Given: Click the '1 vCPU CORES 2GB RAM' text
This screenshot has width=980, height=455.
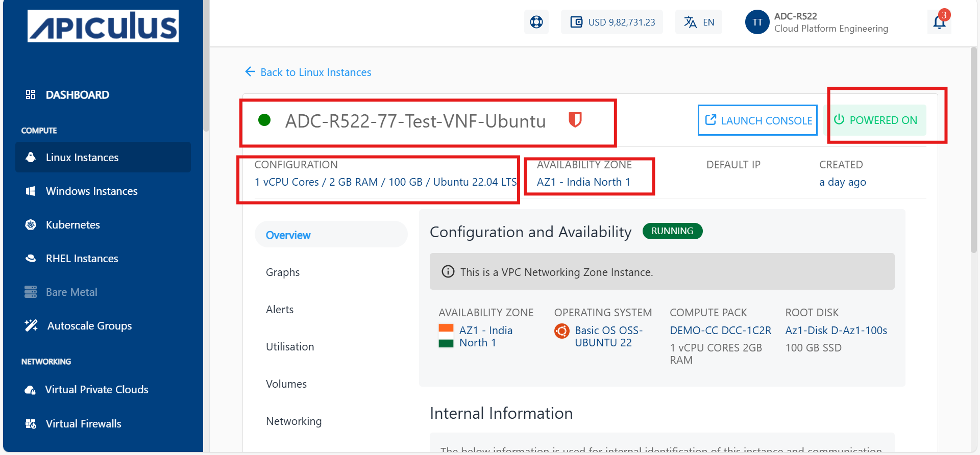Looking at the screenshot, I should pyautogui.click(x=716, y=353).
